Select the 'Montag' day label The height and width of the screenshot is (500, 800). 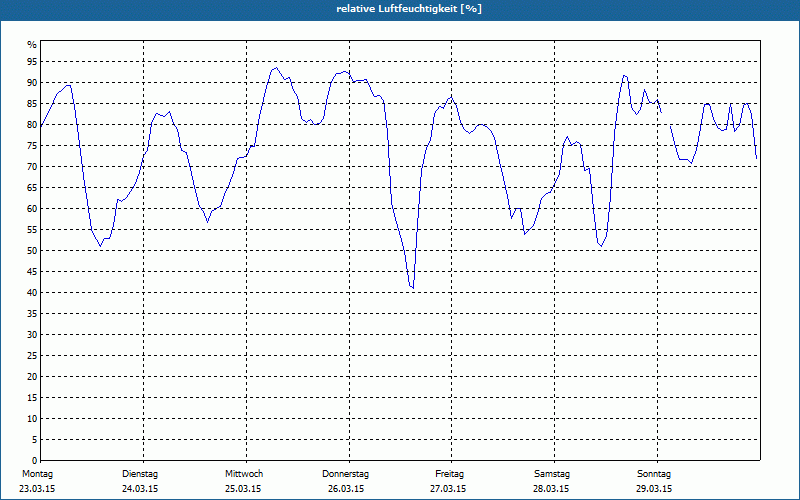tap(37, 474)
